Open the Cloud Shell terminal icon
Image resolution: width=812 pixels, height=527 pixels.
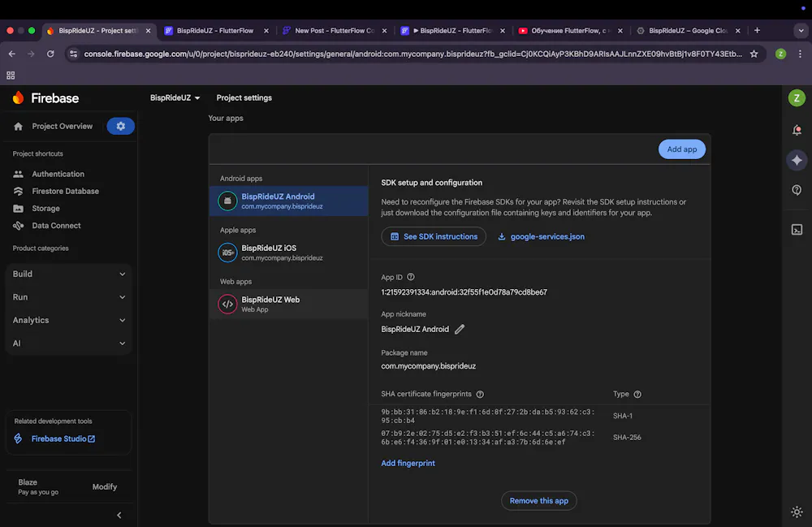point(797,229)
